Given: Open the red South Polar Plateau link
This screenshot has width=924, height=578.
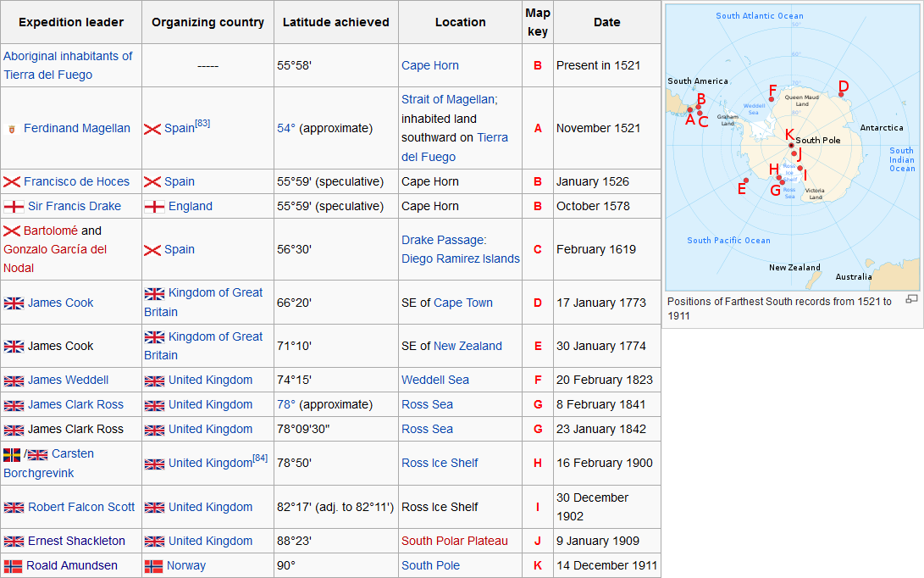Looking at the screenshot, I should click(454, 542).
